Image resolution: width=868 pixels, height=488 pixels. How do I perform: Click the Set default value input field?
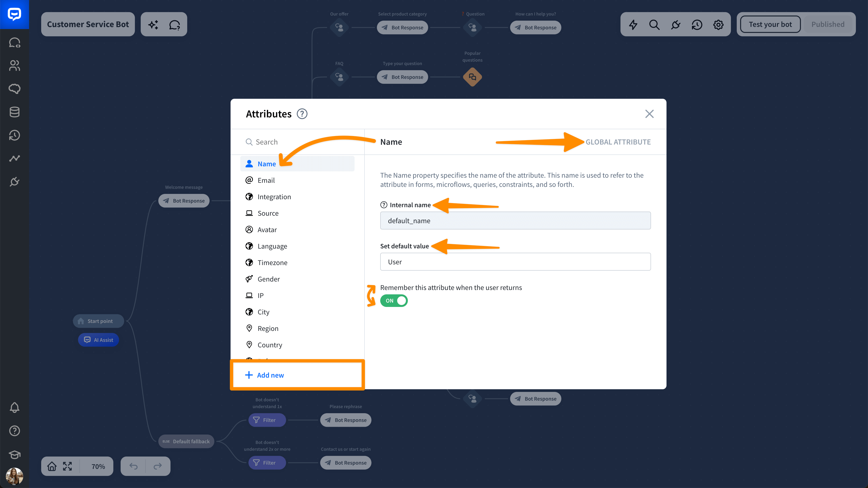(x=515, y=262)
